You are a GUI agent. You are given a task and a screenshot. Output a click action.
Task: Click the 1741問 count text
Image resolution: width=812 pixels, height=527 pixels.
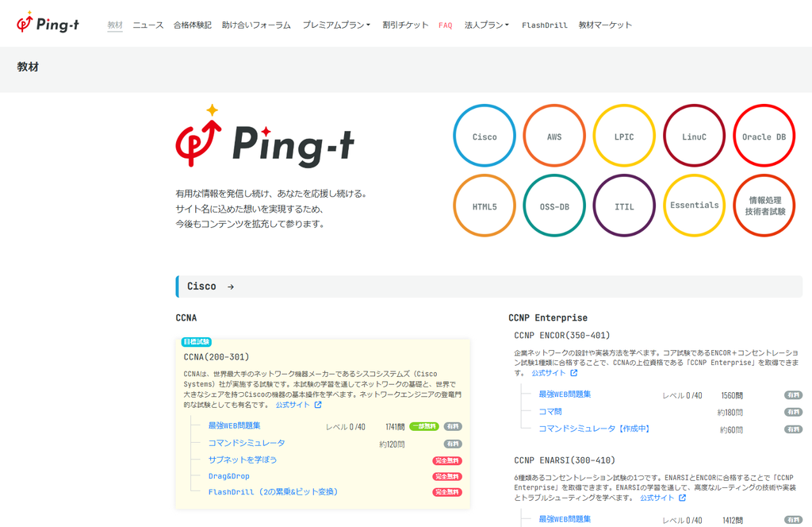pyautogui.click(x=395, y=427)
